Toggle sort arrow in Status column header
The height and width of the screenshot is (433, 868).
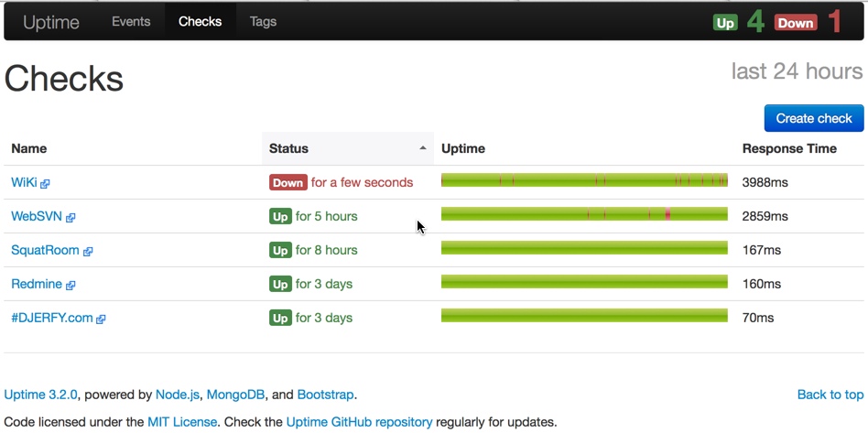click(423, 148)
